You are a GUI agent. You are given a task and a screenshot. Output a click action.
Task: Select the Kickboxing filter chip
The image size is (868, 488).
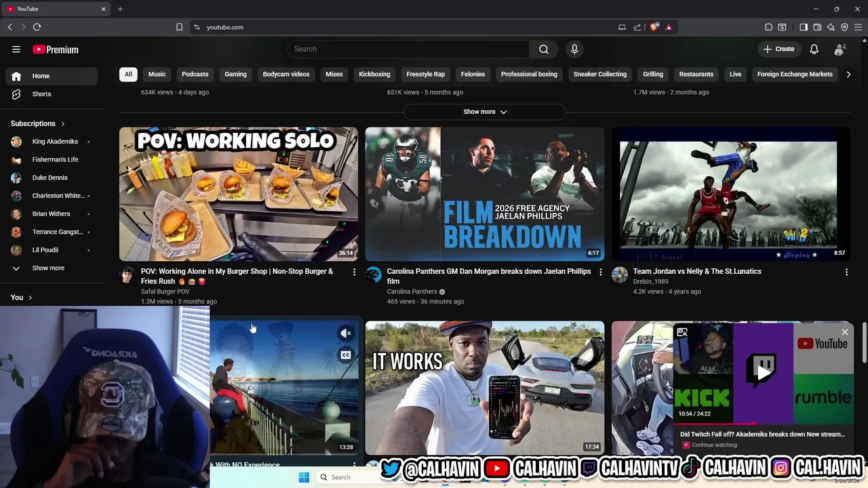click(374, 74)
